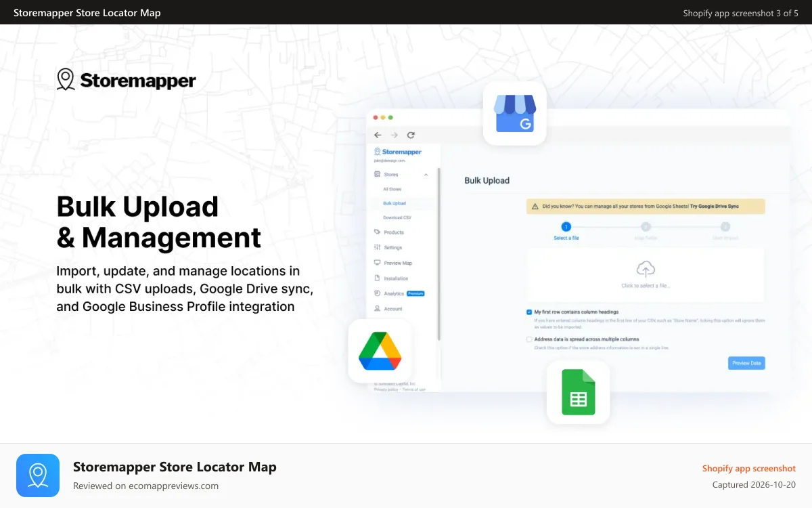The height and width of the screenshot is (508, 812).
Task: Open the Settings menu item
Action: click(393, 248)
